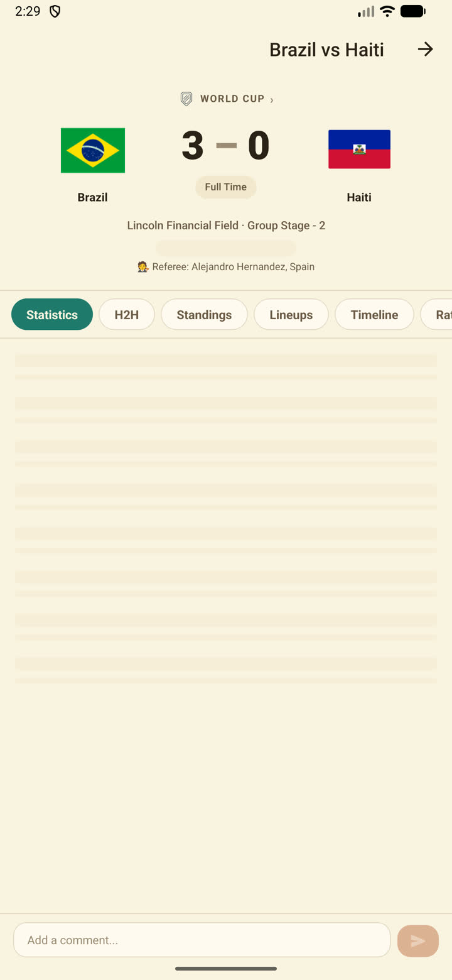Select the Haiti team name
Viewport: 452px width, 980px height.
point(359,197)
